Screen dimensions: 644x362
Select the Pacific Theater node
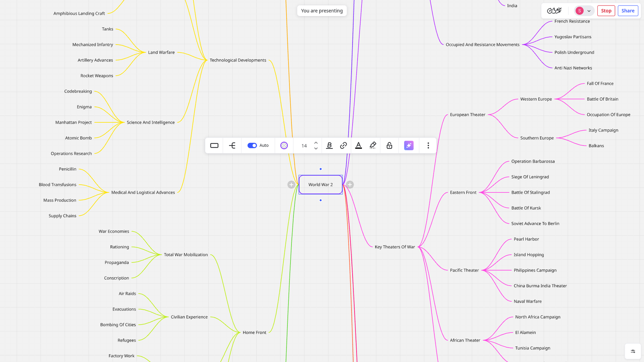464,270
